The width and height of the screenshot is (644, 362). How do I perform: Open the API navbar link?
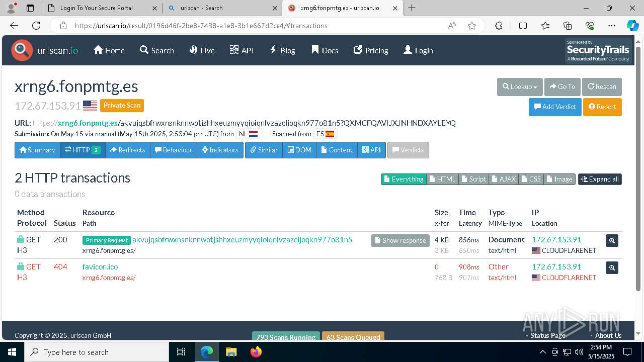[242, 50]
